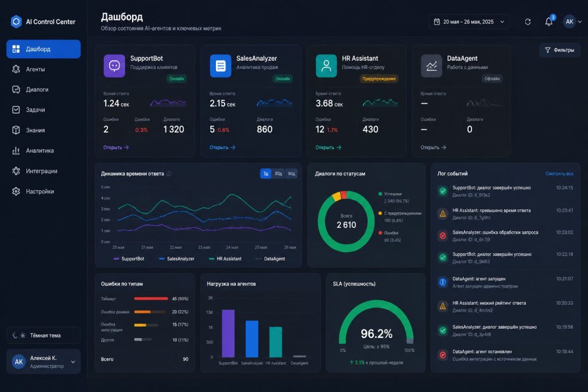
Task: Open notifications via the bell icon
Action: 548,22
